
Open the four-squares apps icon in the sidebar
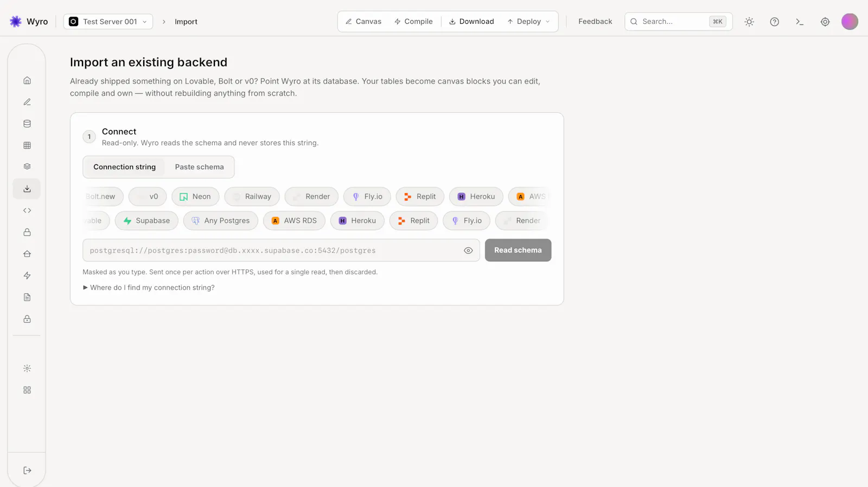pyautogui.click(x=27, y=390)
